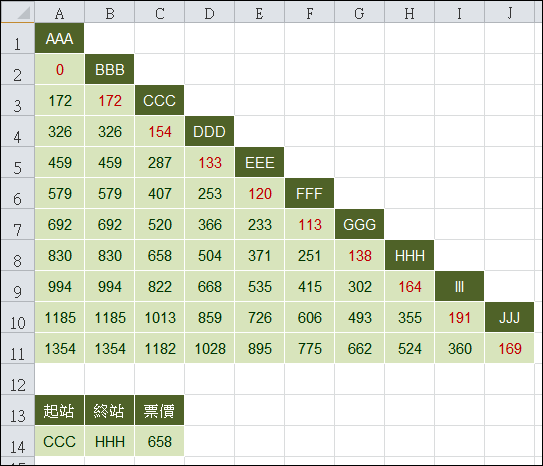
Task: Click the EEE station cell
Action: point(259,162)
